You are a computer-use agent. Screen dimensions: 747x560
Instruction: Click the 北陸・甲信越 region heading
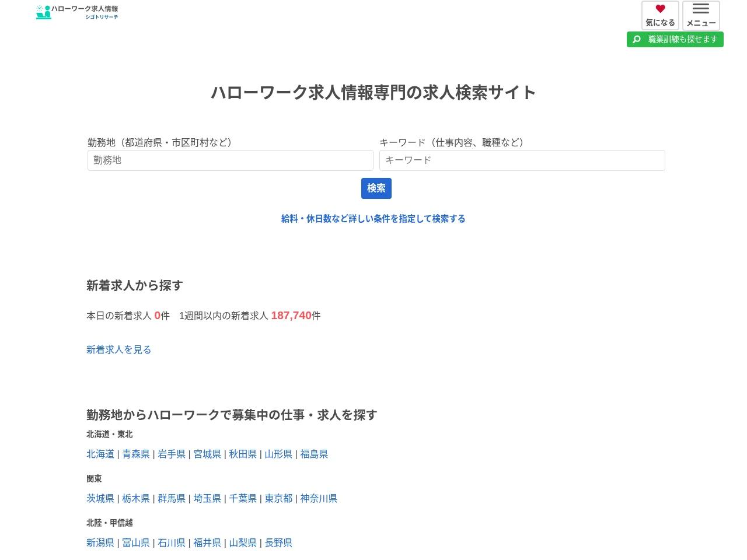coord(110,523)
